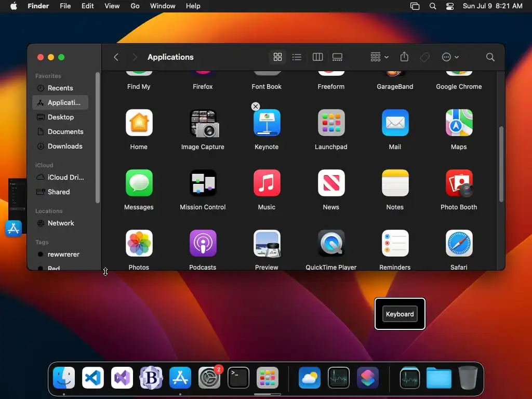This screenshot has width=532, height=399.
Task: Select the rewwrerer tag in sidebar
Action: (60, 254)
